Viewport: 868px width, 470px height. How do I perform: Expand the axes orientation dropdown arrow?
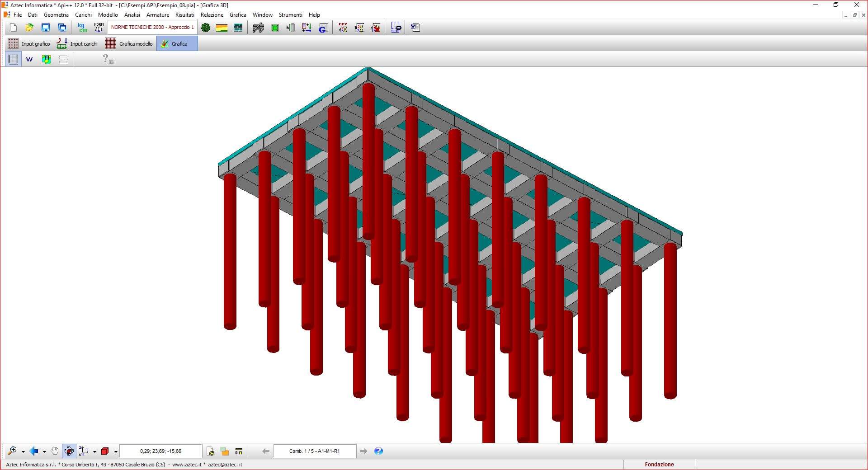pyautogui.click(x=94, y=451)
